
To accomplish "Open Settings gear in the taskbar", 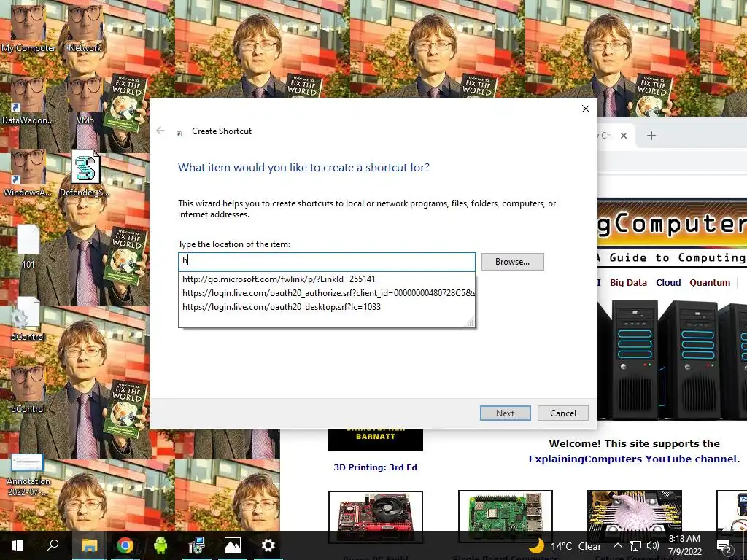I will [x=268, y=545].
